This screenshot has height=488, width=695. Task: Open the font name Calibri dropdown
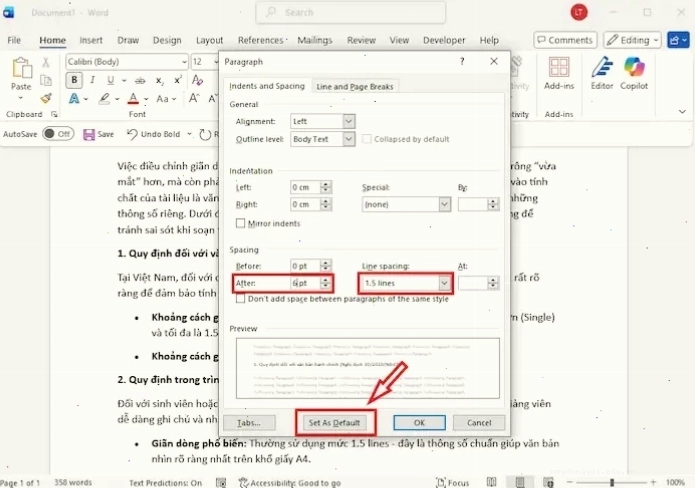[184, 62]
